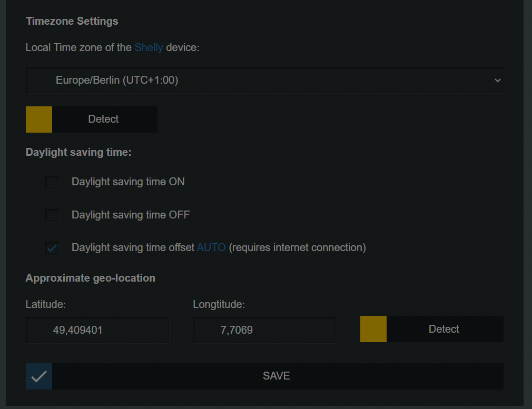The width and height of the screenshot is (532, 409).
Task: Toggle the Daylight saving time offset AUTO checkbox
Action: point(52,248)
